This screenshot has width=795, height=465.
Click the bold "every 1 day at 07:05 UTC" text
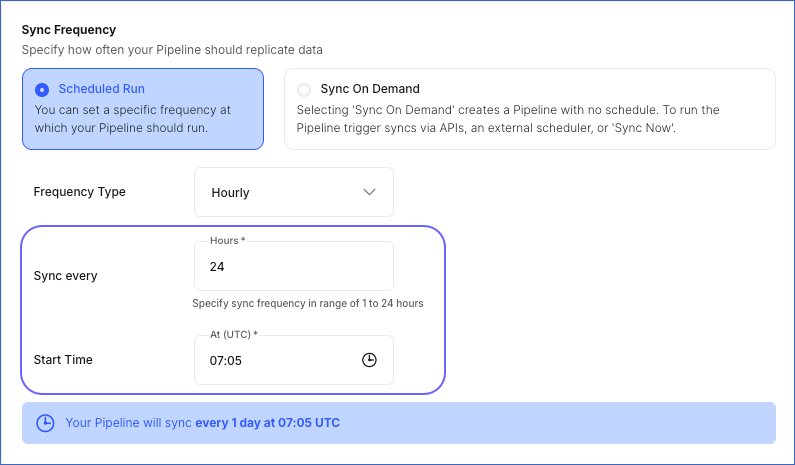point(268,423)
